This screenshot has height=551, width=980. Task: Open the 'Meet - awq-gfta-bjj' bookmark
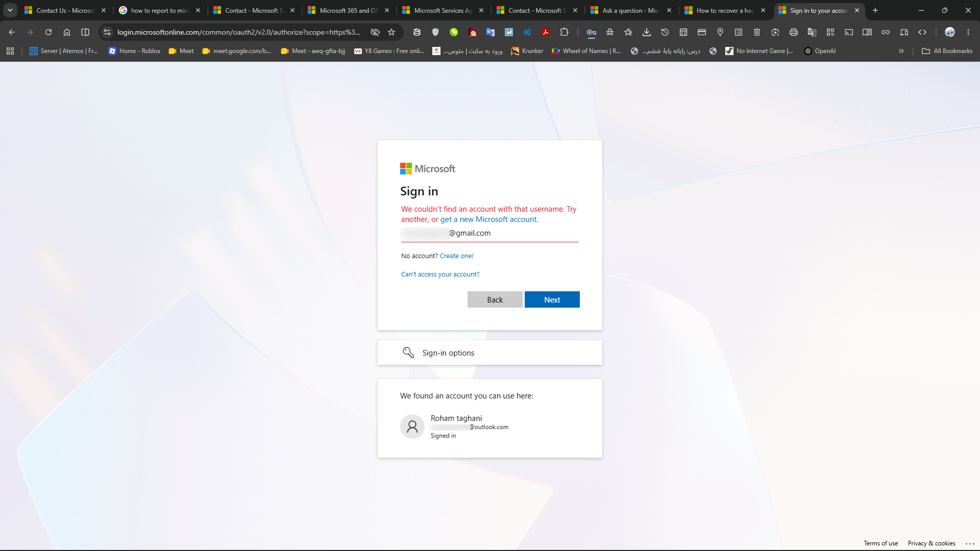pos(313,51)
